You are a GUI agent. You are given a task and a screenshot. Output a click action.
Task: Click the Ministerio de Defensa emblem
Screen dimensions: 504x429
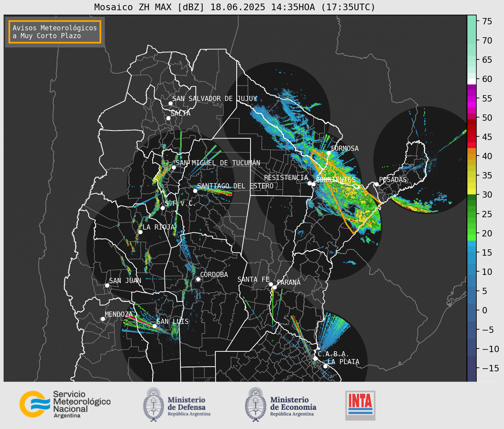pos(154,404)
